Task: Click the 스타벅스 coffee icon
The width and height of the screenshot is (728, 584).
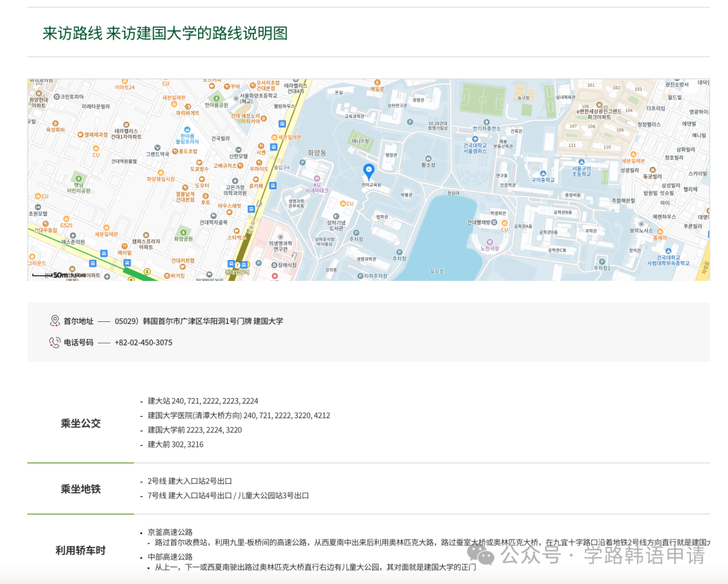Action: tap(237, 231)
